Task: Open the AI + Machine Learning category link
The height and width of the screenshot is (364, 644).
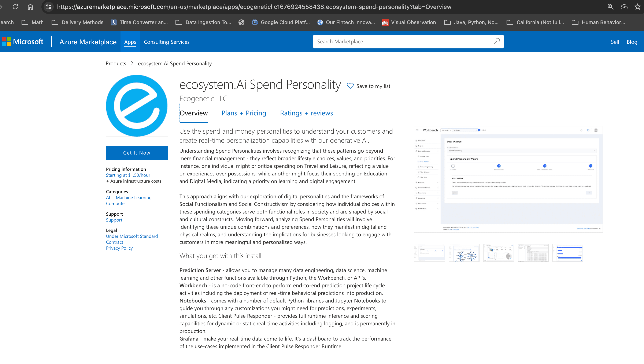Action: tap(129, 197)
